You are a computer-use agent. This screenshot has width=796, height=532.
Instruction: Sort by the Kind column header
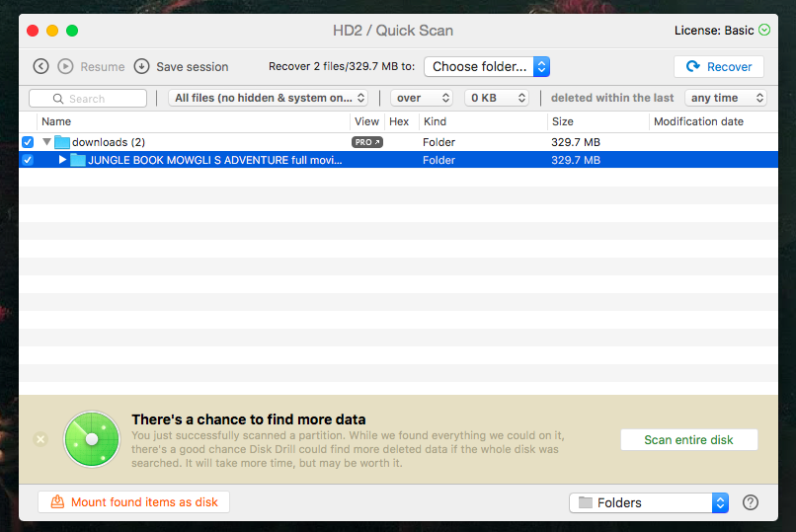436,121
